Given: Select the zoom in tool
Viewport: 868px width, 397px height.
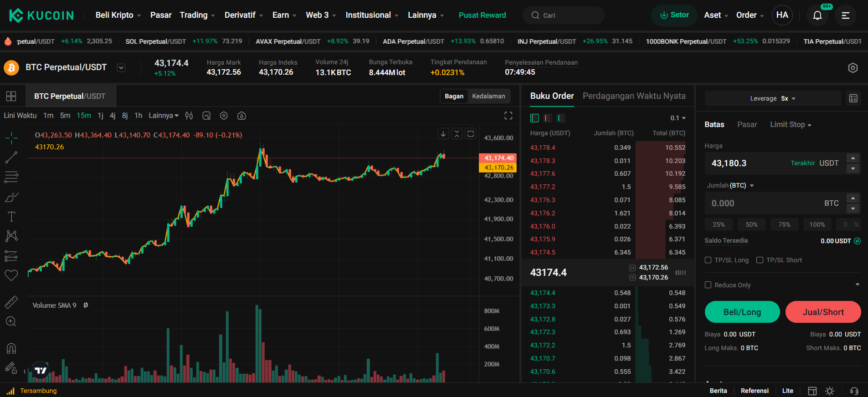Looking at the screenshot, I should [x=11, y=322].
